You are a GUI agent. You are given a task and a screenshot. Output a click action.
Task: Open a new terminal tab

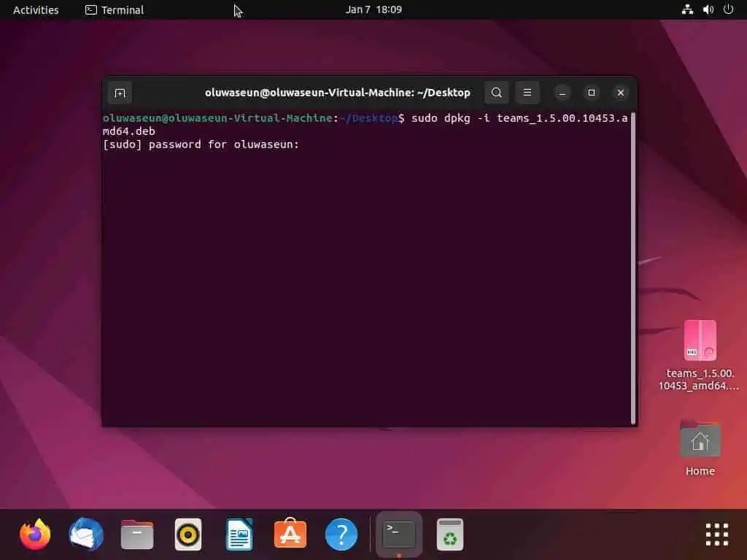(x=120, y=93)
